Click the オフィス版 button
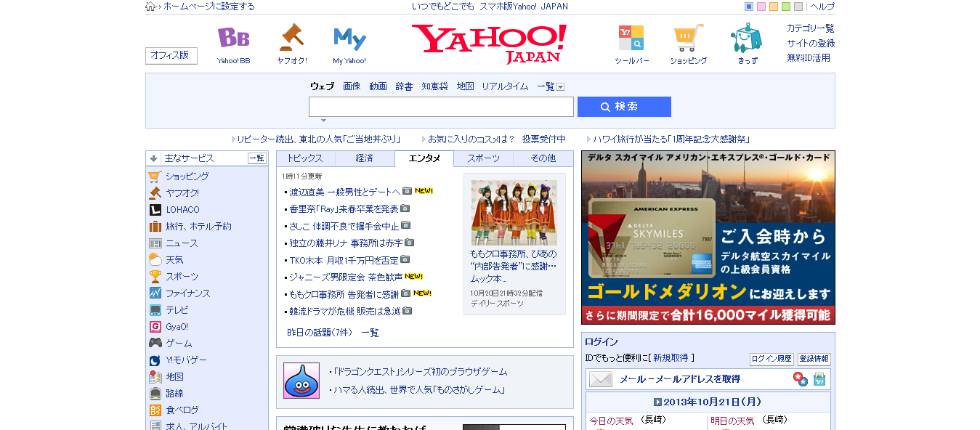This screenshot has width=980, height=430. click(171, 56)
